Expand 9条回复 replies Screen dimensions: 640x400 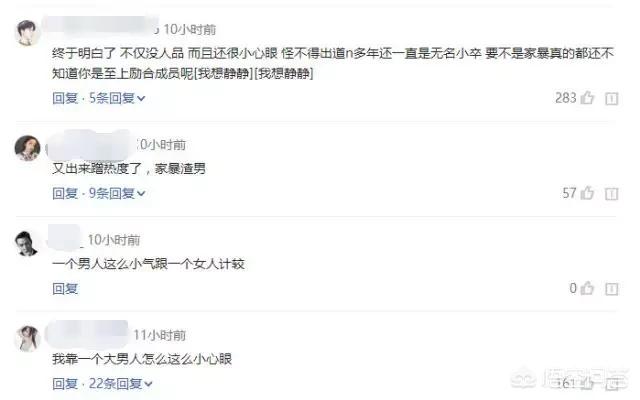point(117,193)
